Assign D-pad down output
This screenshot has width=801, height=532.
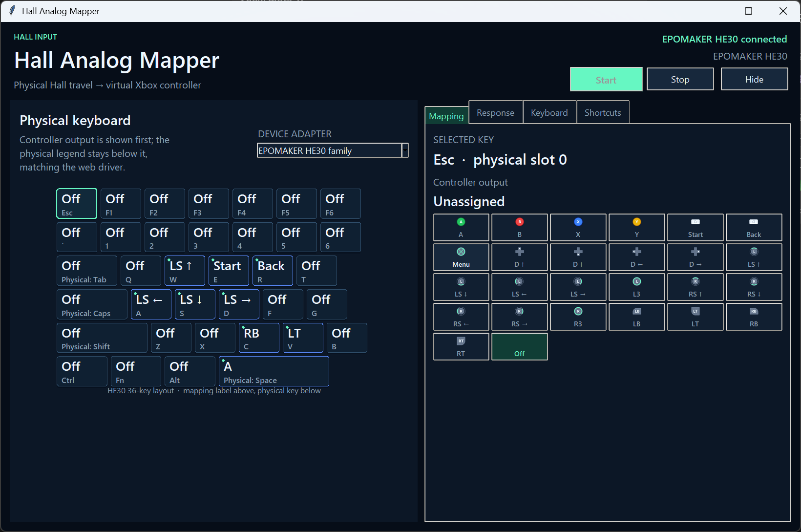pos(578,257)
